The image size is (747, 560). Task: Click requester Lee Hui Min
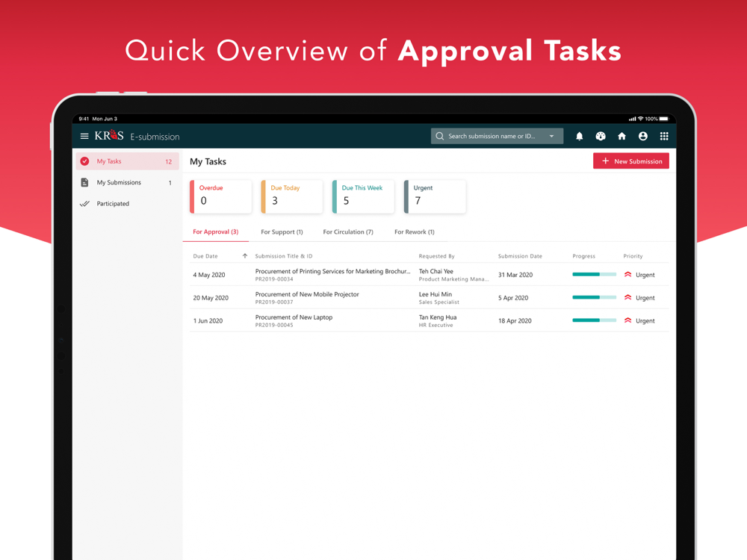pos(435,294)
